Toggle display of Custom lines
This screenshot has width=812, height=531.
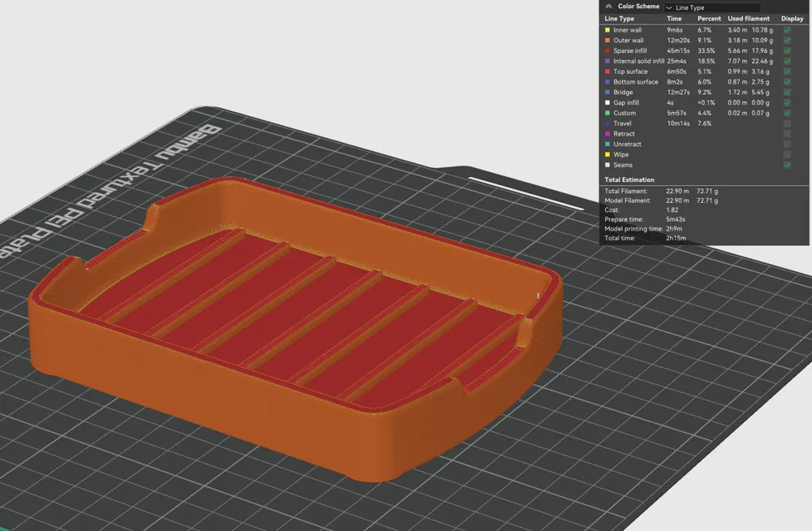pos(787,113)
